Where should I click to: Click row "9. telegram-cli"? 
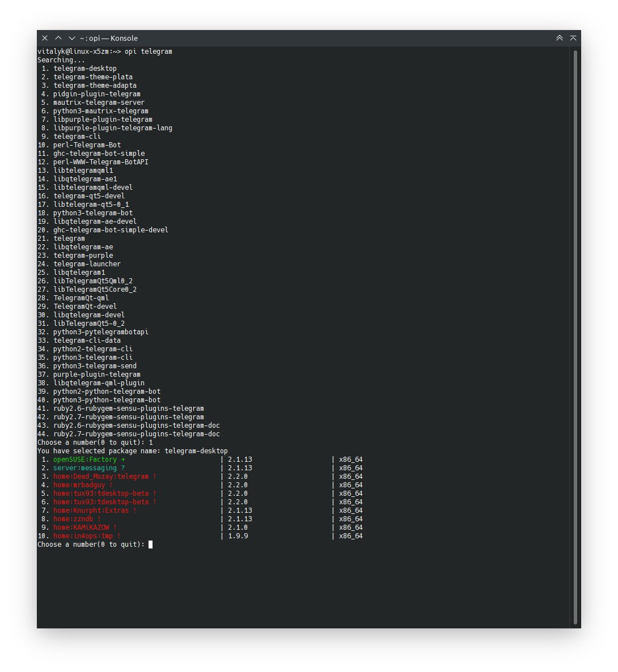coord(71,137)
